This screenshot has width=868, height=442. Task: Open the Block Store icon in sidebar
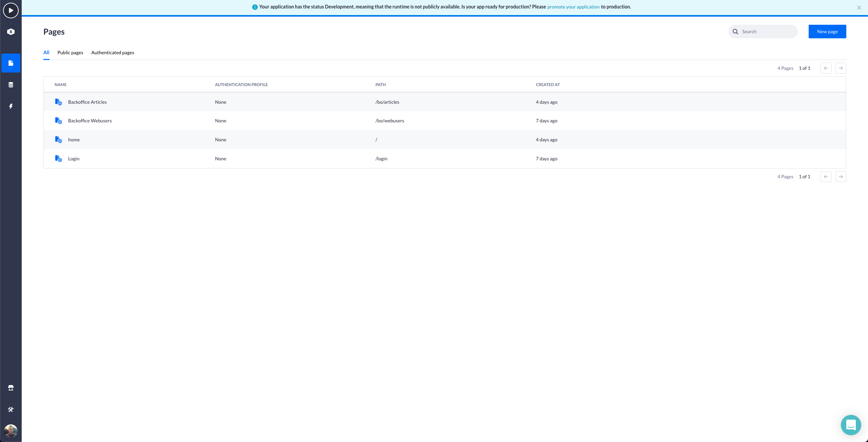(11, 387)
